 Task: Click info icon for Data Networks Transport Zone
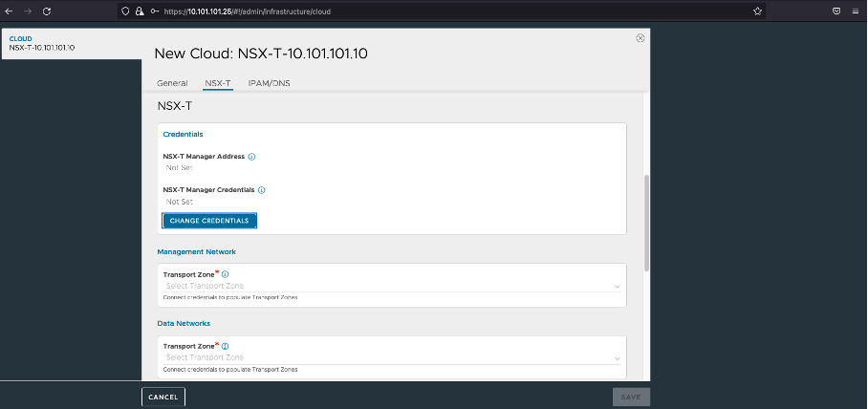(x=226, y=346)
